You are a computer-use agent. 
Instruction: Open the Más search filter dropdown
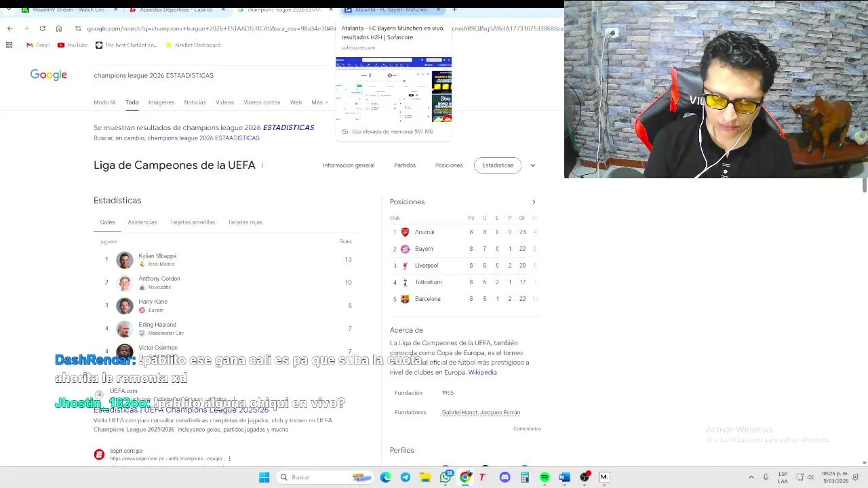click(319, 102)
